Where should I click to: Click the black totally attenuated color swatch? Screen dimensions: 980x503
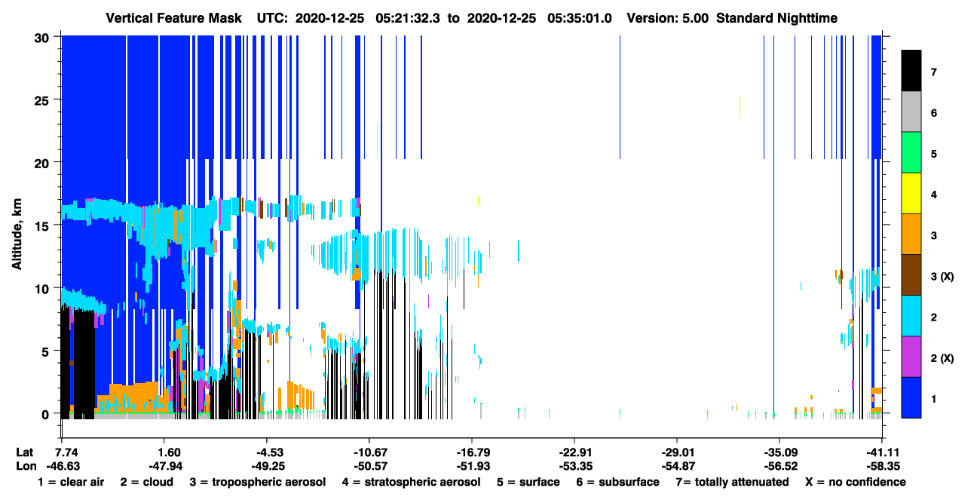pos(911,71)
